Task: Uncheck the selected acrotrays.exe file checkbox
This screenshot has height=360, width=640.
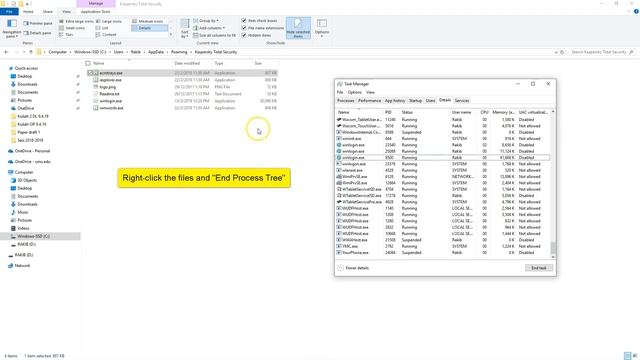Action: [x=90, y=73]
